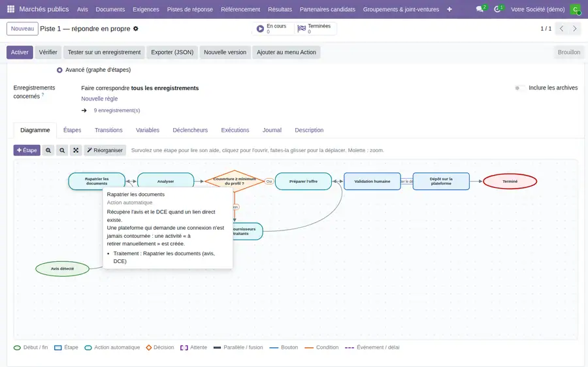Open the Documents menu
The width and height of the screenshot is (588, 367).
click(110, 9)
